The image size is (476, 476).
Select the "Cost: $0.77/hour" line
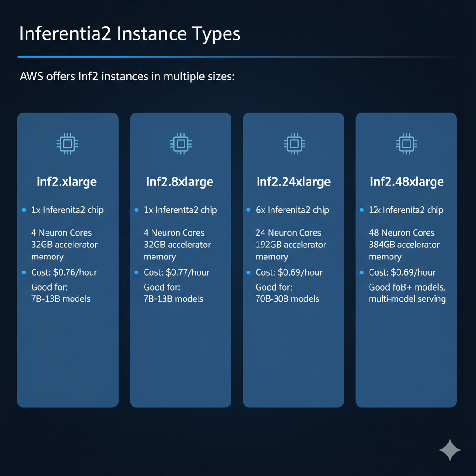pyautogui.click(x=177, y=272)
